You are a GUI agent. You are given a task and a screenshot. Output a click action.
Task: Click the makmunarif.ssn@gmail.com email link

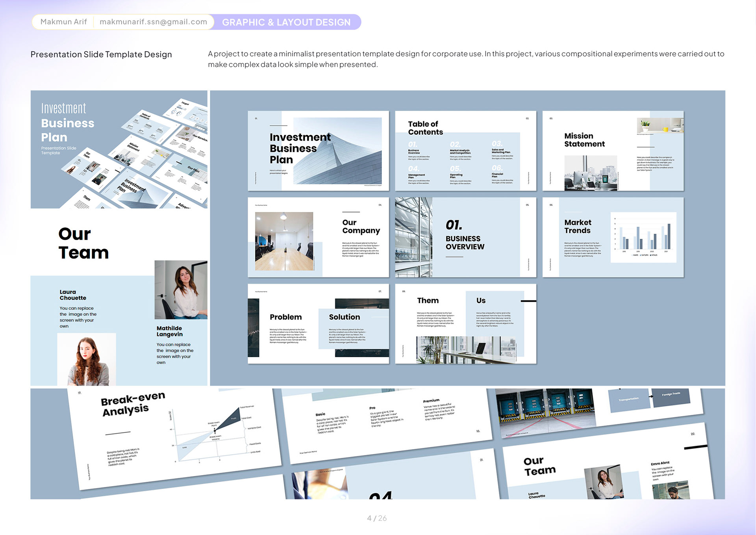click(153, 22)
